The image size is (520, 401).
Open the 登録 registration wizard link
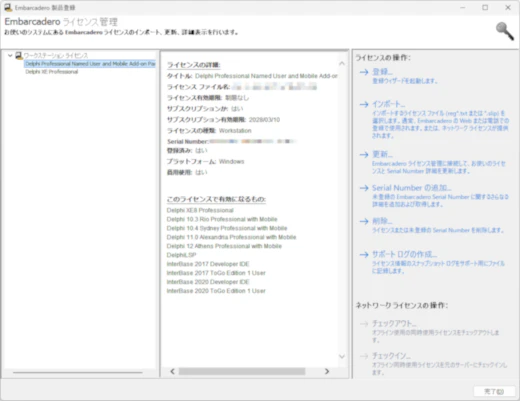coord(382,72)
